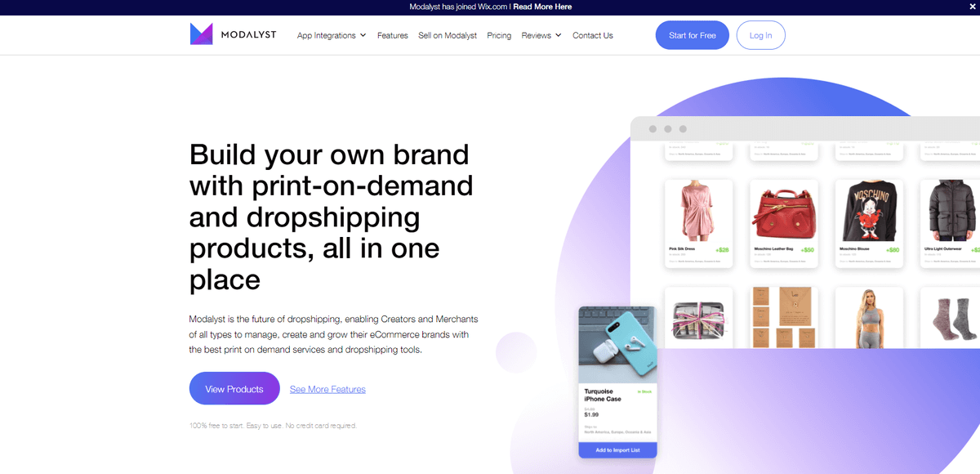Viewport: 980px width, 474px height.
Task: Expand the Reviews dropdown chevron
Action: click(558, 35)
